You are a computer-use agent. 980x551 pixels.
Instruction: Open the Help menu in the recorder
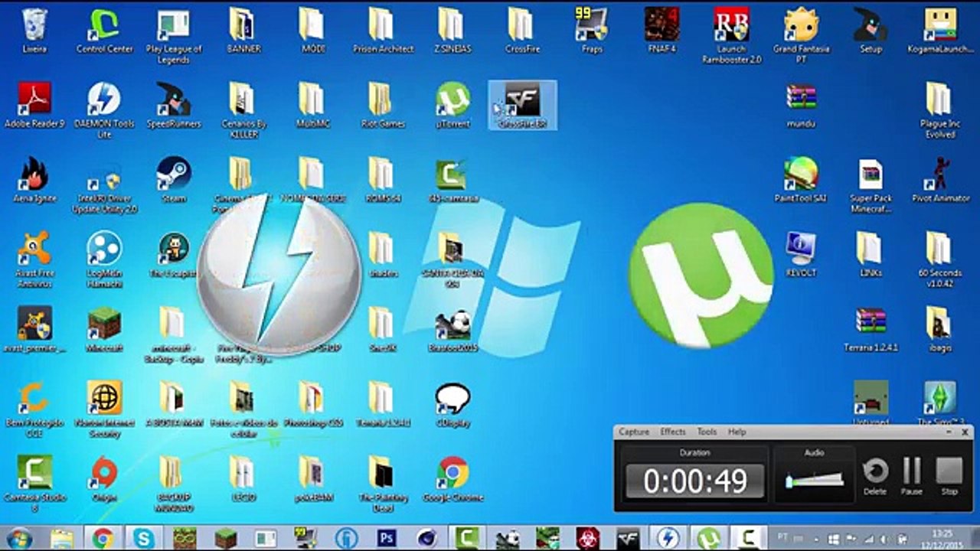(737, 432)
